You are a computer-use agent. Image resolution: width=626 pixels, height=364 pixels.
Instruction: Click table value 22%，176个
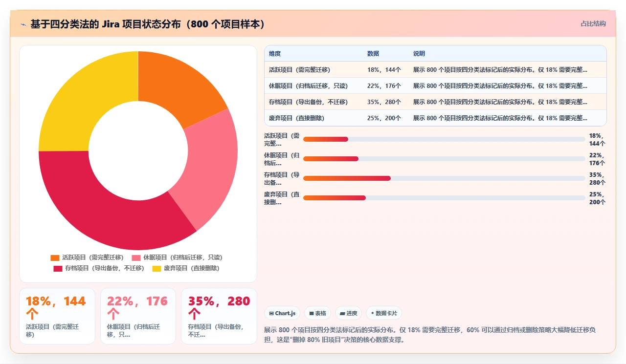pyautogui.click(x=384, y=86)
